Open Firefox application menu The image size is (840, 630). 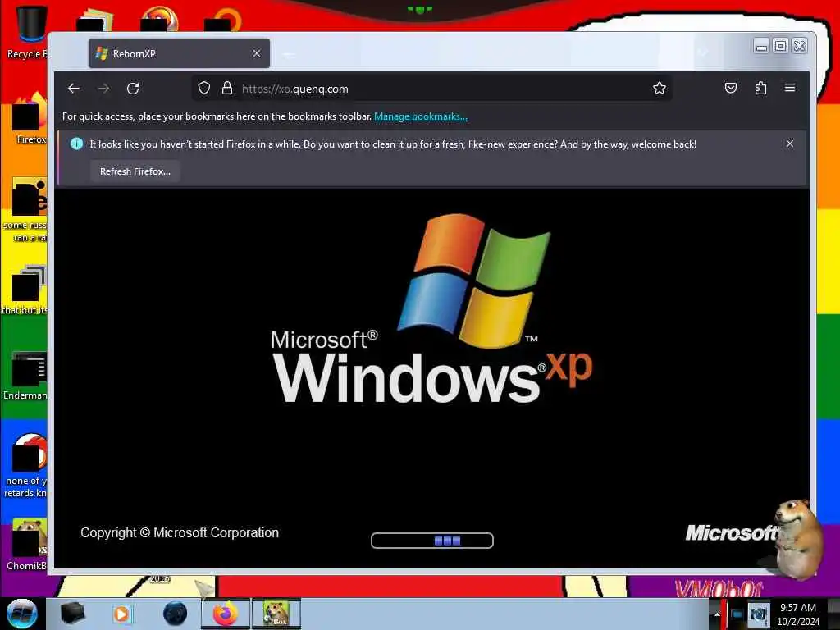click(x=790, y=88)
